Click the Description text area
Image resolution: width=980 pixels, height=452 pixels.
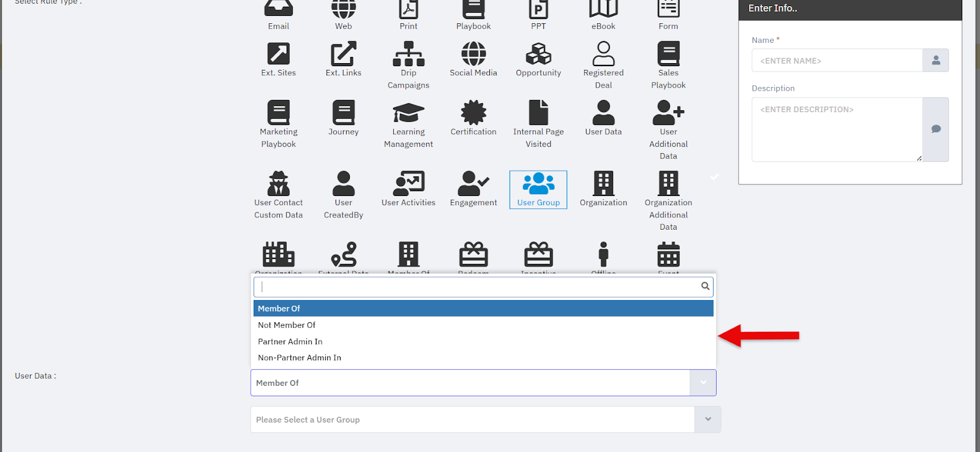click(837, 129)
